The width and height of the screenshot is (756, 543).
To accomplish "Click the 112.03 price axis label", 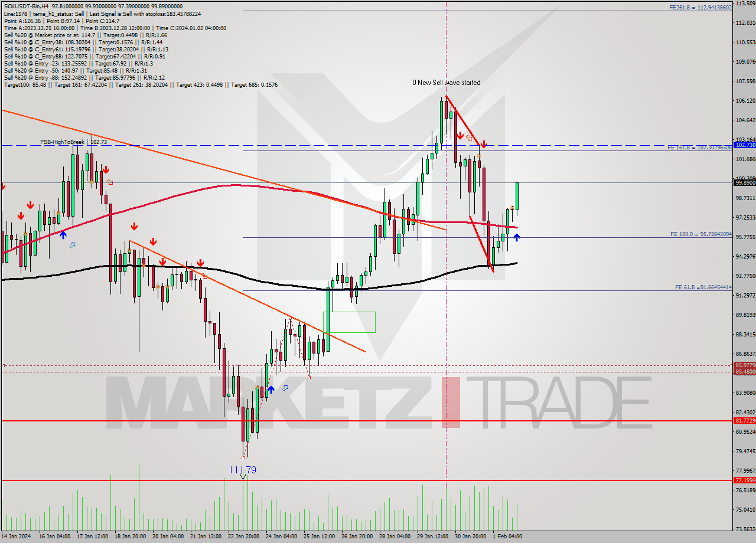I will (745, 23).
